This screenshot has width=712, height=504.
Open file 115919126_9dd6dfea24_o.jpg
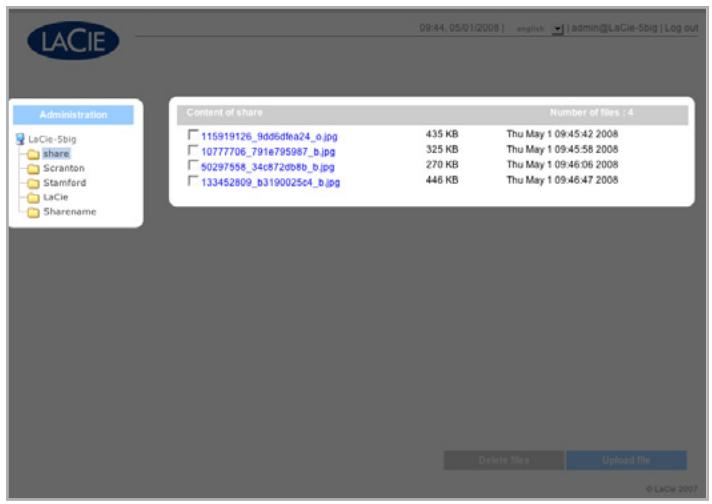[269, 136]
